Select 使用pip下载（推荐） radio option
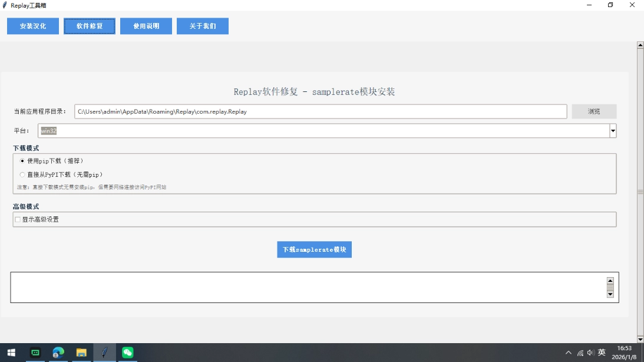The height and width of the screenshot is (362, 644). point(23,160)
